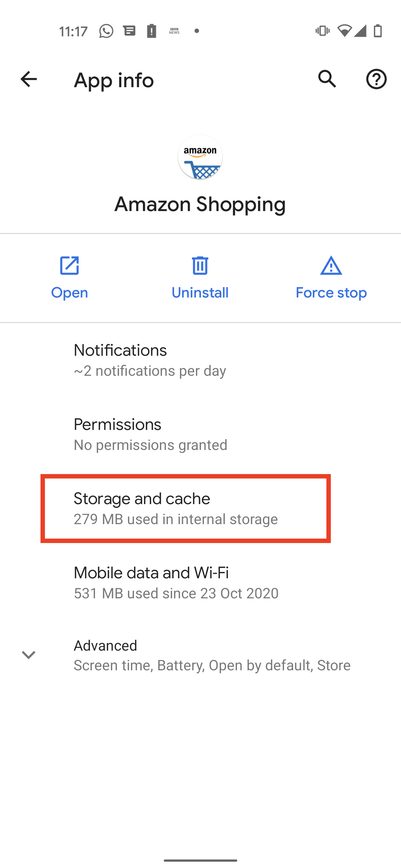Tap the Force stop warning icon

[x=331, y=266]
